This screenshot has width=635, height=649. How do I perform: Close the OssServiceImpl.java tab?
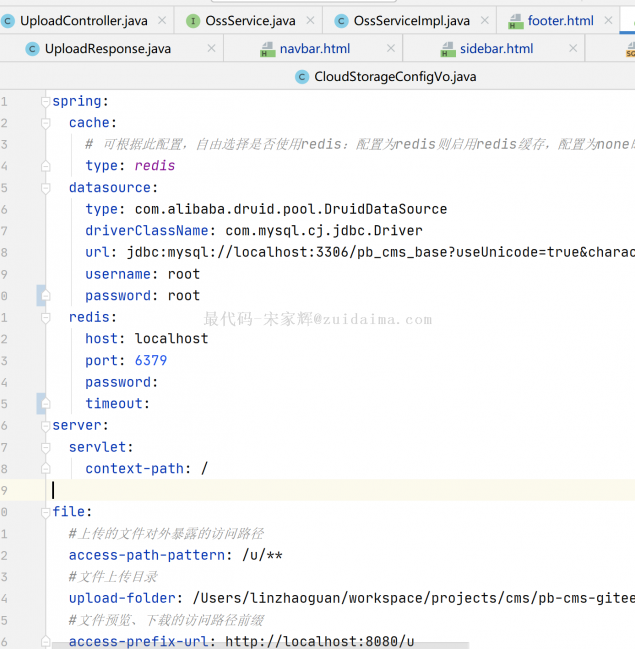point(483,21)
